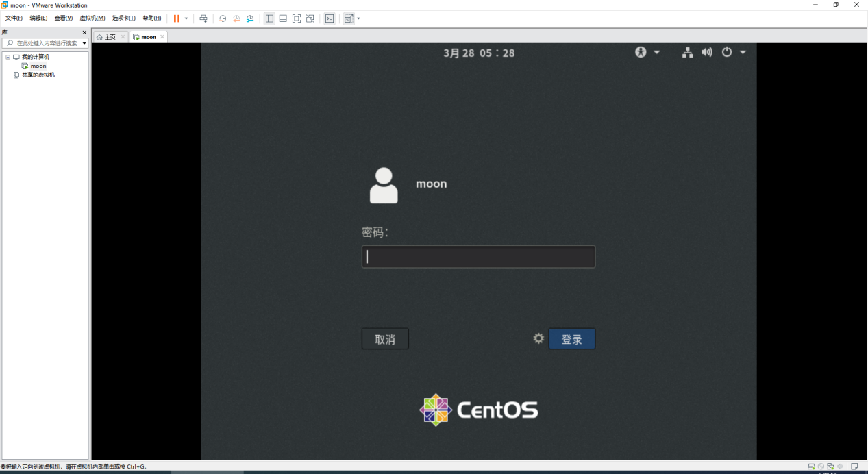Take a snapshot of this virtual machine

point(223,18)
